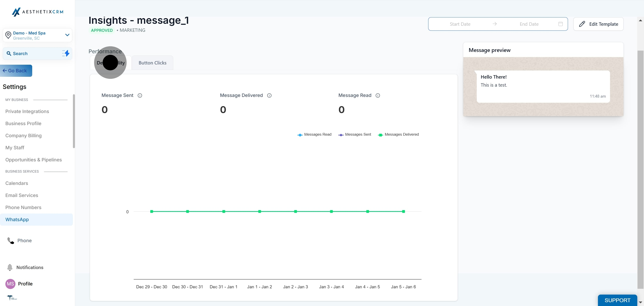Screen dimensions: 644x306
Task: Click the AesthetixCRM logo
Action: (38, 12)
